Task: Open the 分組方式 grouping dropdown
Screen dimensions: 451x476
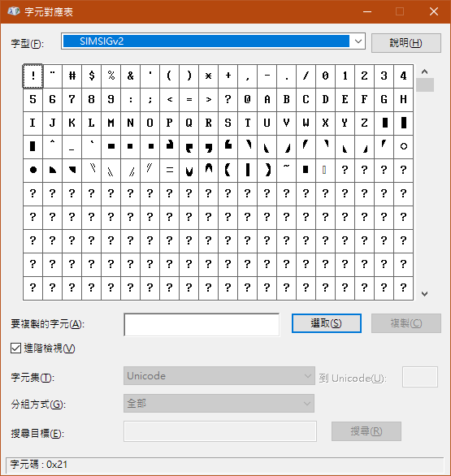Action: coord(219,404)
